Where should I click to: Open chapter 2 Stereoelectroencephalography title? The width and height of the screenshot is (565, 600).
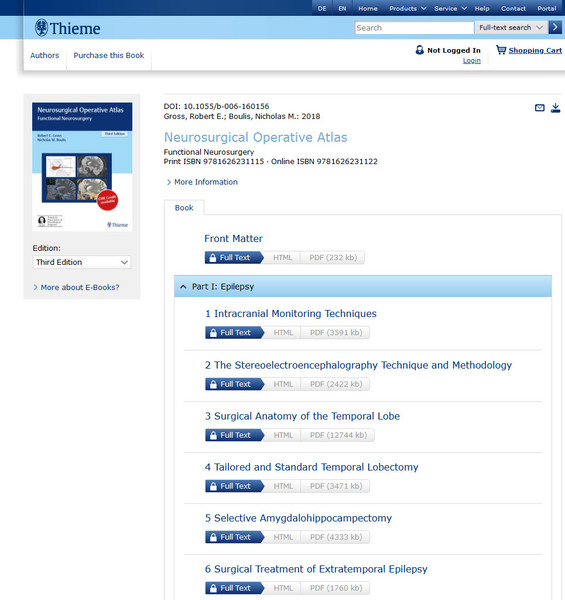click(x=358, y=365)
